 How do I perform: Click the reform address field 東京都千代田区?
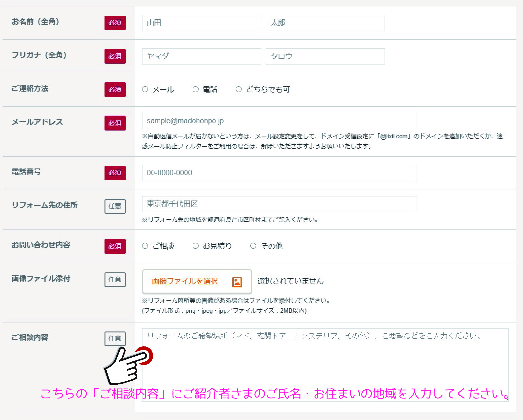click(279, 204)
